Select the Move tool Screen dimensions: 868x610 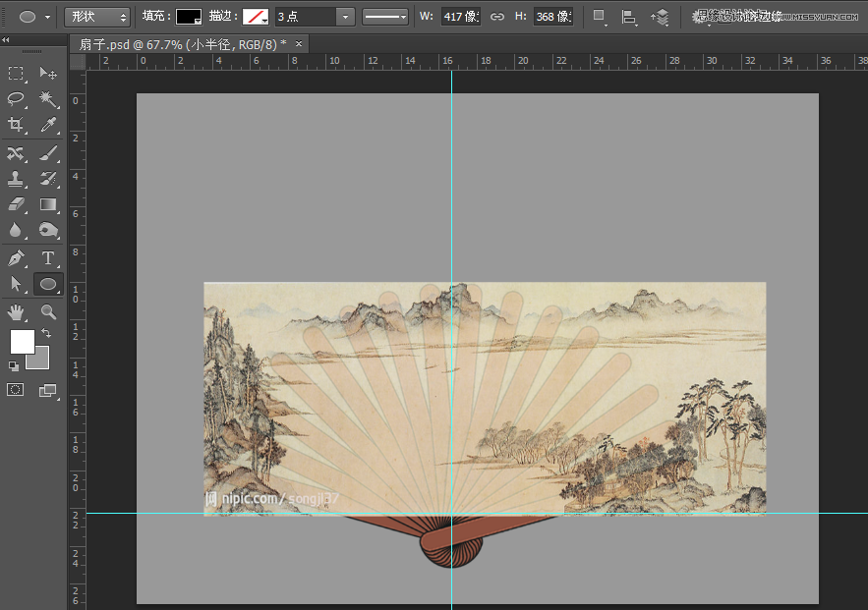coord(46,74)
